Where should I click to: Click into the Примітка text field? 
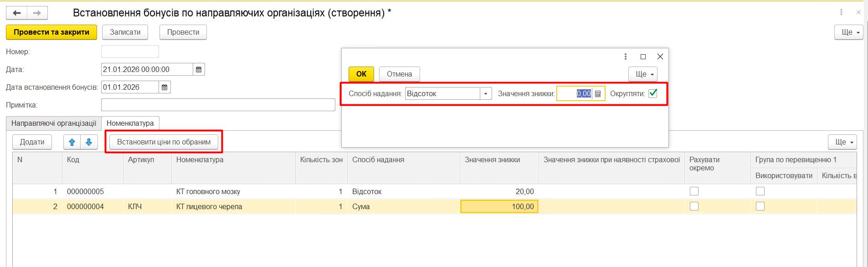pos(218,105)
